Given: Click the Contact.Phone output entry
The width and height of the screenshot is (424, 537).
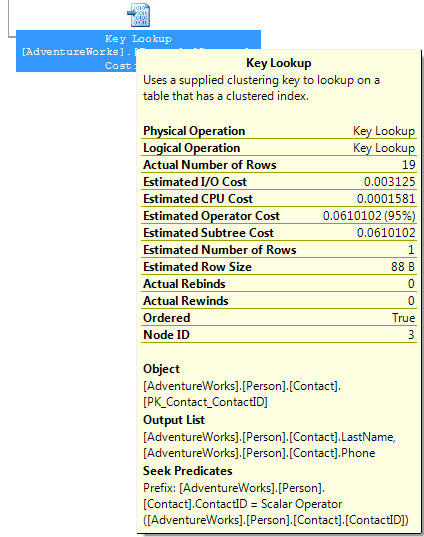Looking at the screenshot, I should (x=259, y=453).
